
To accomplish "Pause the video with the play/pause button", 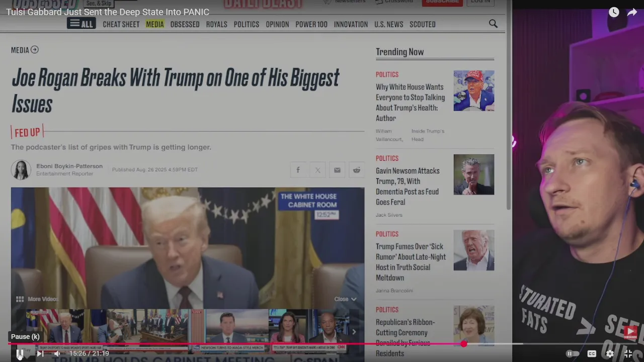I will (20, 353).
